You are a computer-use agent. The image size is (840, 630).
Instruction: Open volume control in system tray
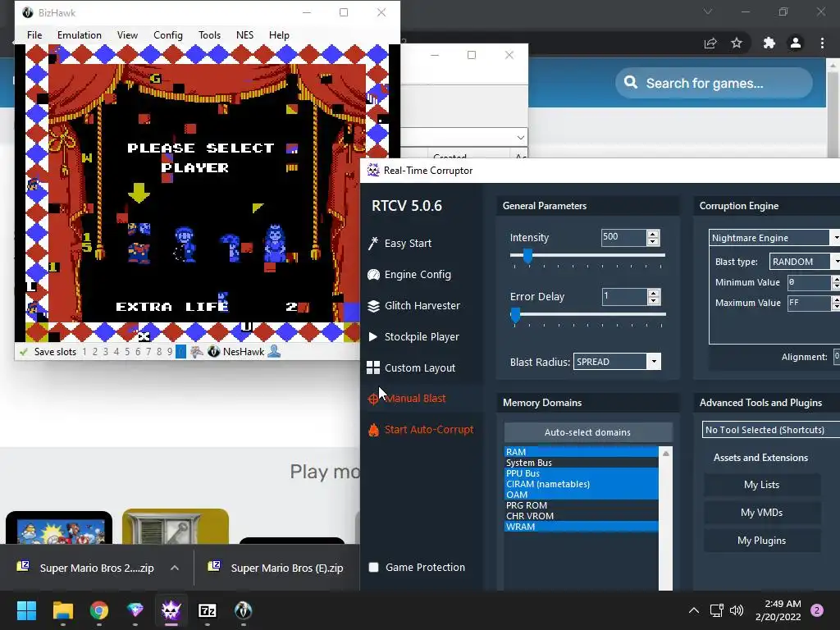[737, 610]
